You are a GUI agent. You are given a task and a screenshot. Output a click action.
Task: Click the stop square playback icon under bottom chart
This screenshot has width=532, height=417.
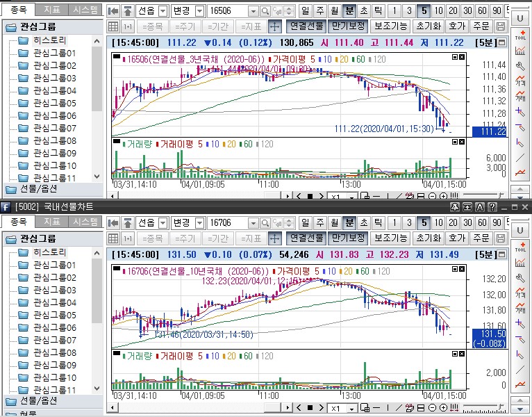coord(310,409)
